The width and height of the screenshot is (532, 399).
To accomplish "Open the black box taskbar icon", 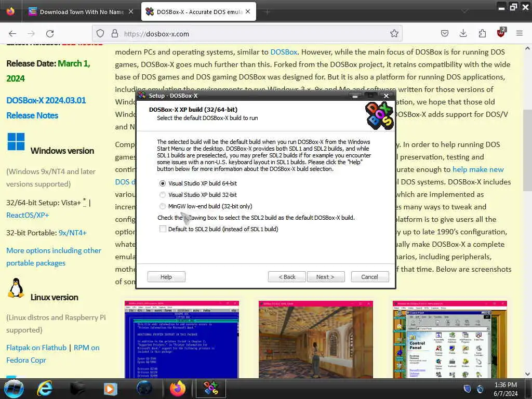I will pyautogui.click(x=77, y=389).
